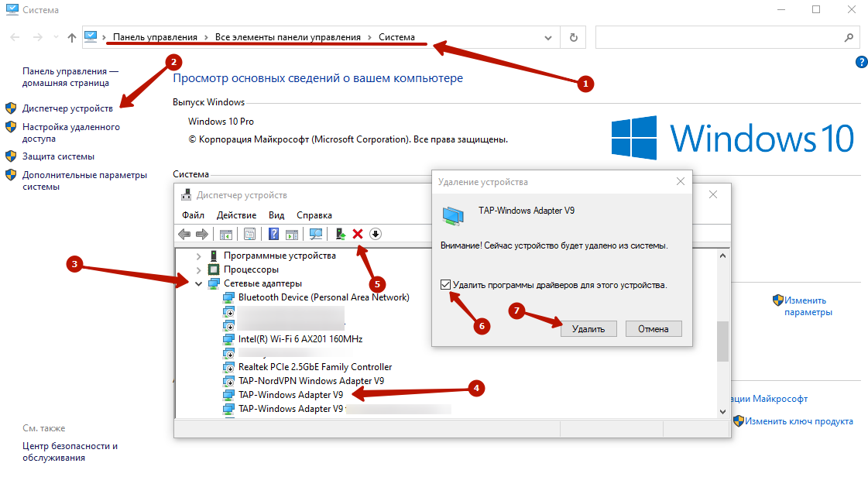This screenshot has width=868, height=477.
Task: Refresh the System window address bar
Action: (x=574, y=38)
